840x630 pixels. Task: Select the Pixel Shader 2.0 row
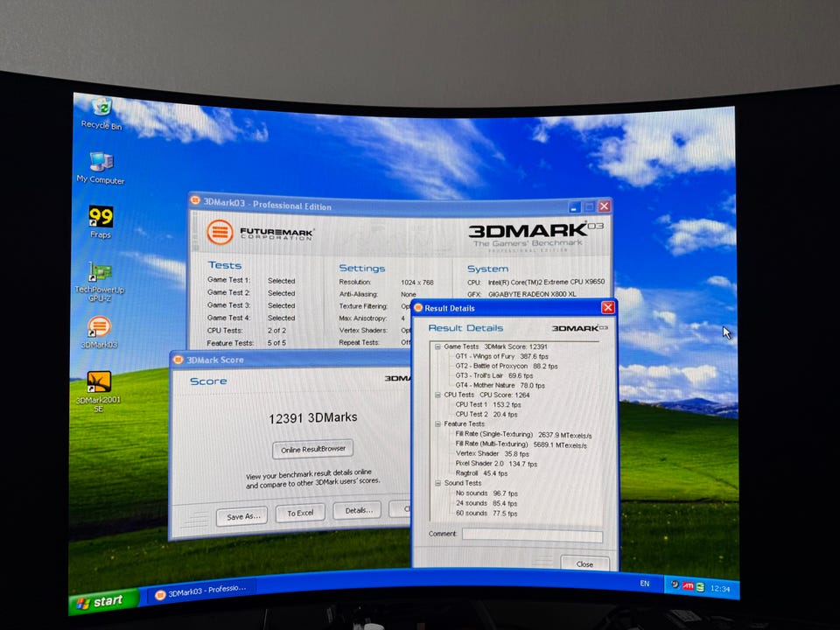coord(496,464)
